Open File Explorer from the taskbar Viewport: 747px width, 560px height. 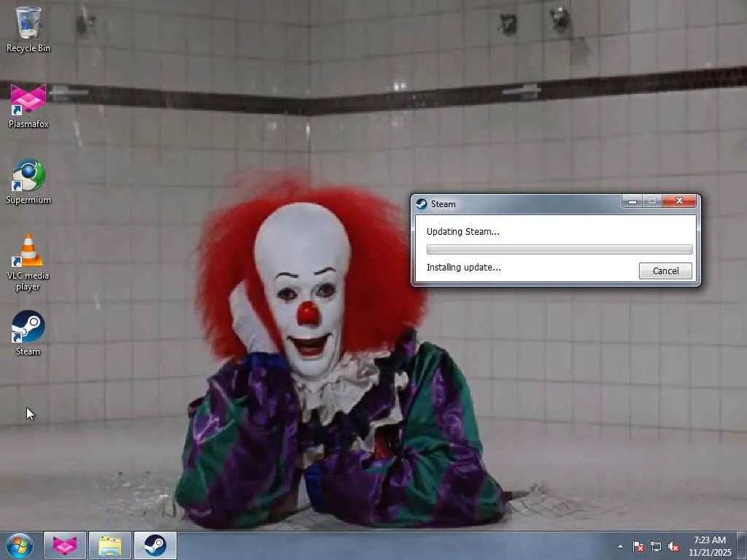109,545
